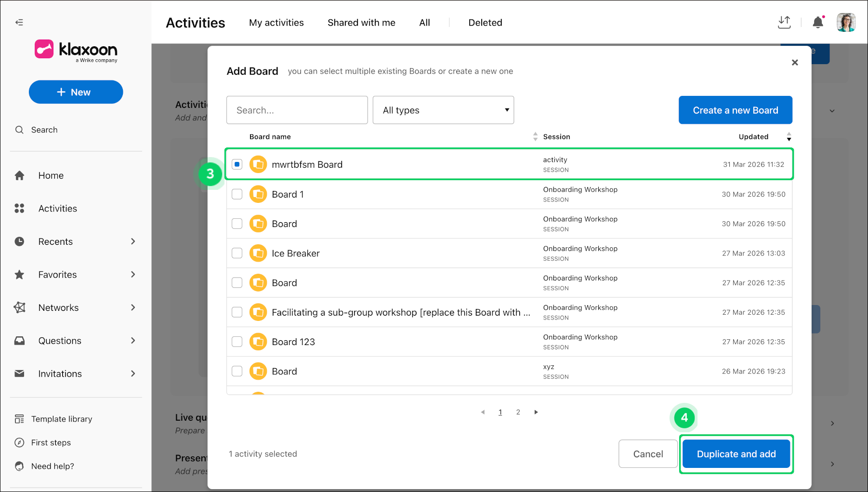Click the Networks icon

coord(19,307)
